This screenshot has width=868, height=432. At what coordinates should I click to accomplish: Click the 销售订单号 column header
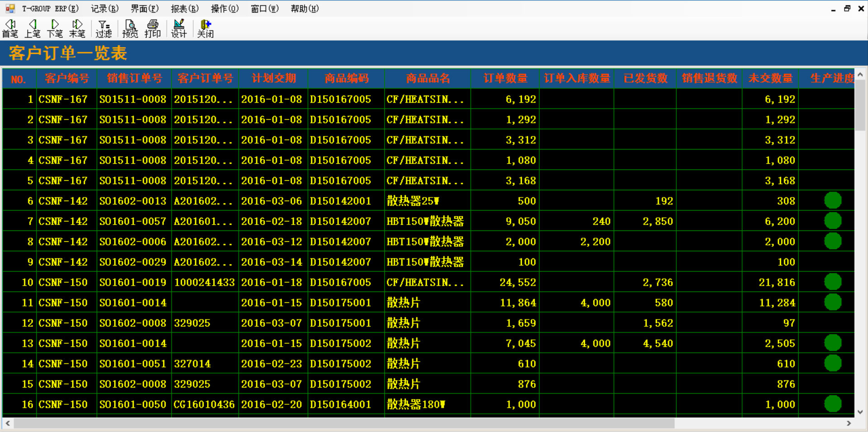134,79
